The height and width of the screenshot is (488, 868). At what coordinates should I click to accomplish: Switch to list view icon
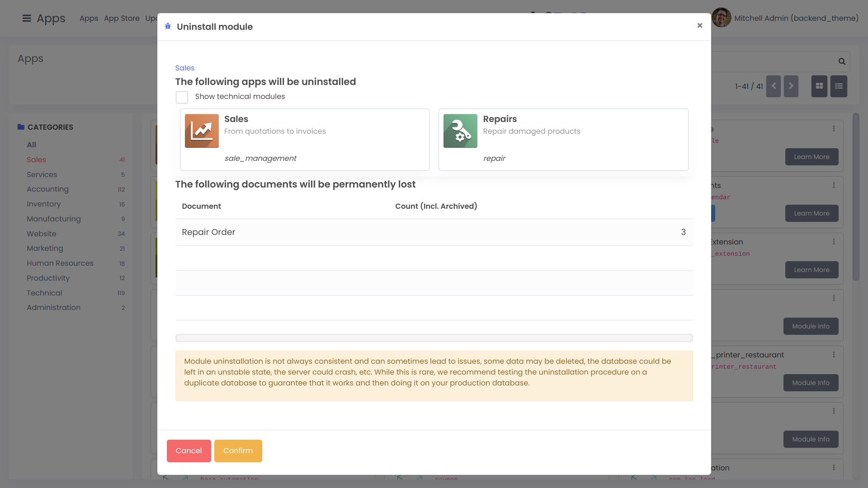pos(839,86)
